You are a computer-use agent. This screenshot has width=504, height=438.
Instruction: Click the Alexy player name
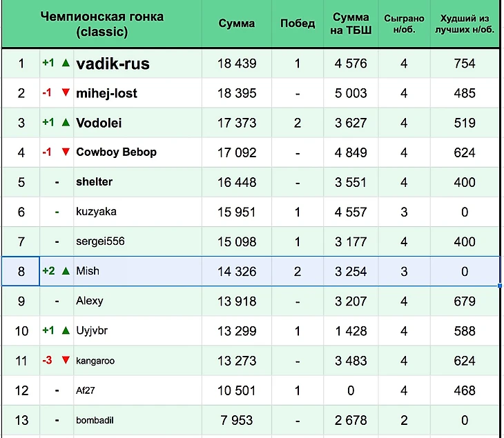click(x=90, y=301)
